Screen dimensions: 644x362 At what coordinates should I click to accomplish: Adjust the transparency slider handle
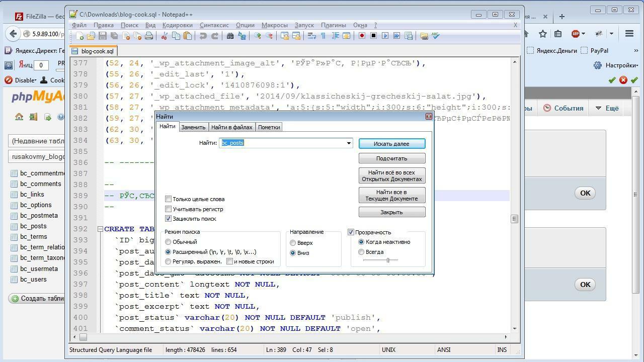388,260
